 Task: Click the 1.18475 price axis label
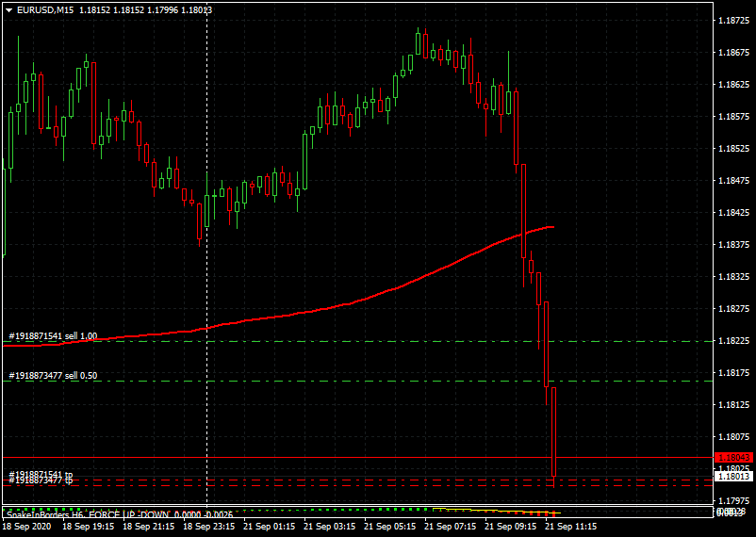pyautogui.click(x=734, y=180)
